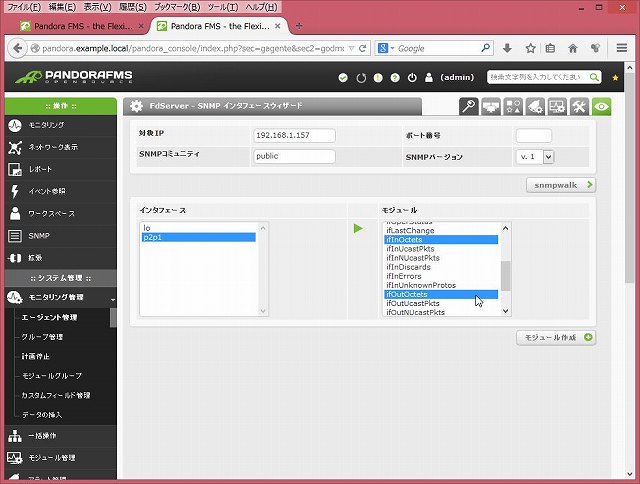Click the tools icon in agent header
This screenshot has height=484, width=640.
coord(579,107)
